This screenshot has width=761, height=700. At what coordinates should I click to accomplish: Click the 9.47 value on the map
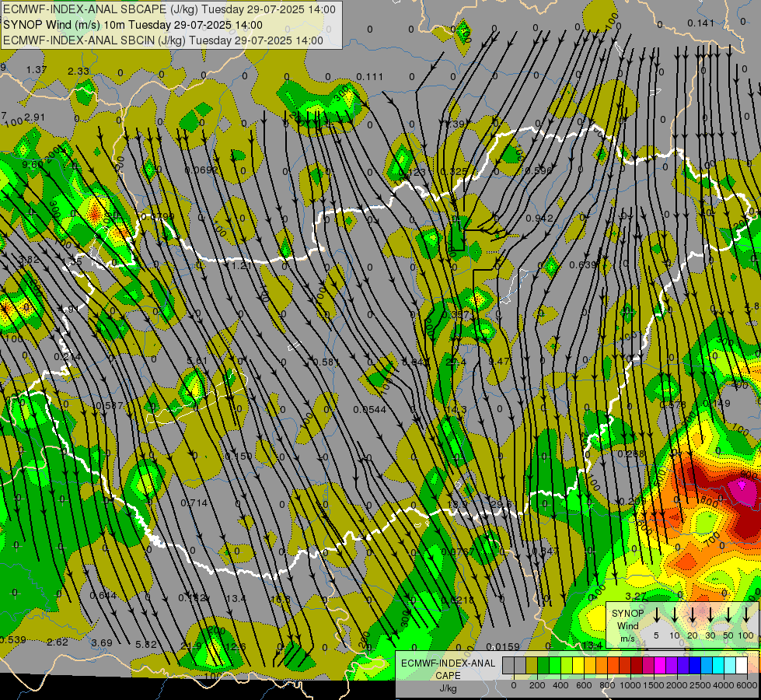point(499,361)
